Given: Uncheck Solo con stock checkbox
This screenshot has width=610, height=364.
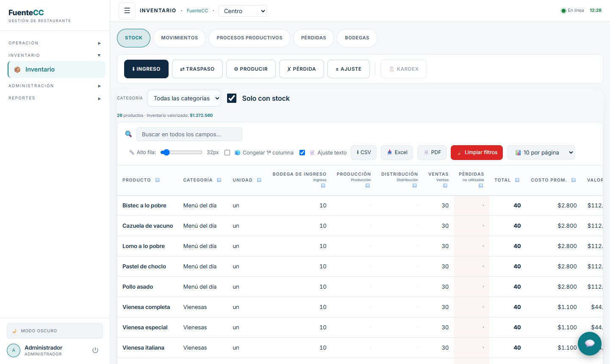Looking at the screenshot, I should click(232, 98).
